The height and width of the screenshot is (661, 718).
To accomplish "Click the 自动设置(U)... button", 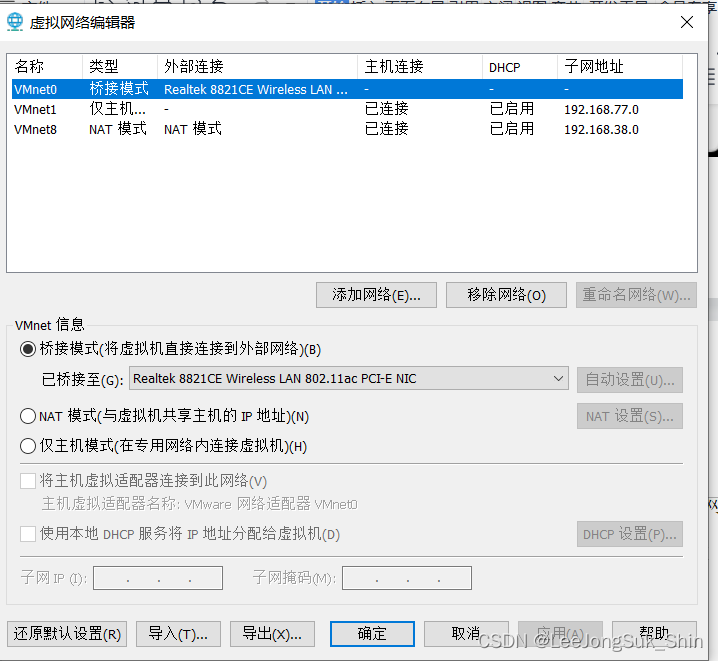I will tap(630, 380).
